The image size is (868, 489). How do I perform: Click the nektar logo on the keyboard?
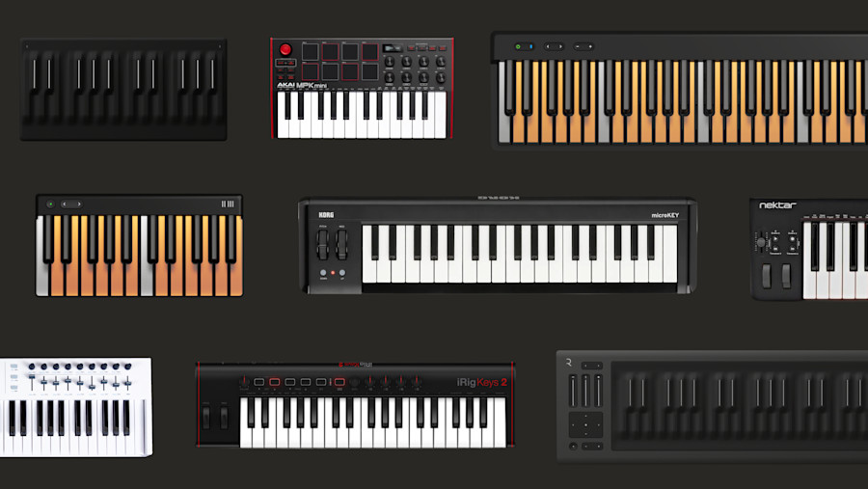pyautogui.click(x=777, y=205)
